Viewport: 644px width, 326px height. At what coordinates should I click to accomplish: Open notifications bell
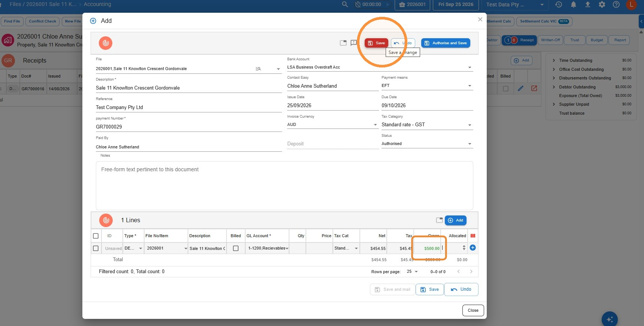[x=573, y=4]
